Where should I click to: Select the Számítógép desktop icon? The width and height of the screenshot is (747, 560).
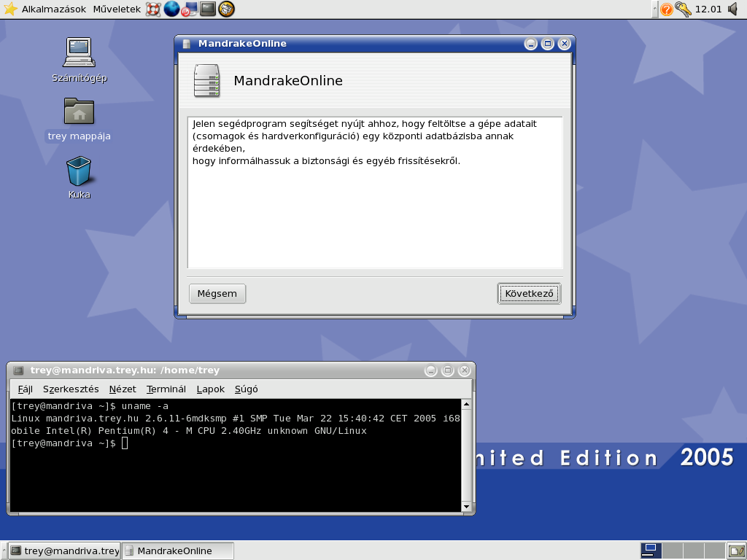(79, 60)
